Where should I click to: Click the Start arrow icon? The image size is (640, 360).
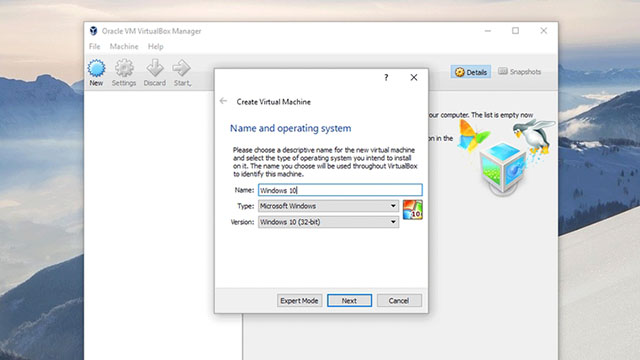[x=181, y=68]
